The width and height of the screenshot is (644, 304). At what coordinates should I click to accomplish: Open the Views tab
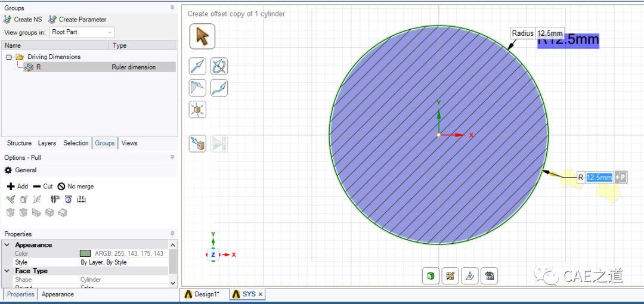click(129, 143)
